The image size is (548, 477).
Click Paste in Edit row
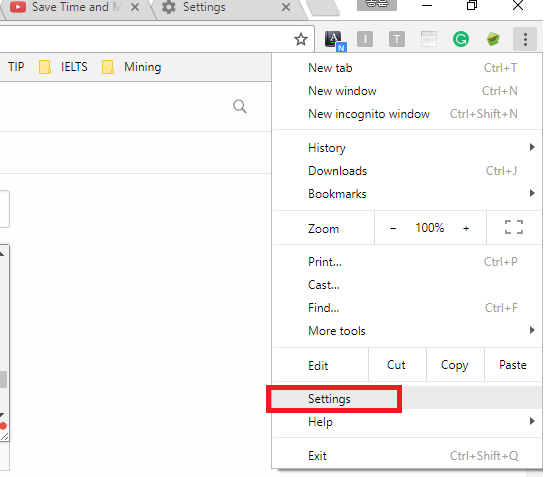pos(513,365)
